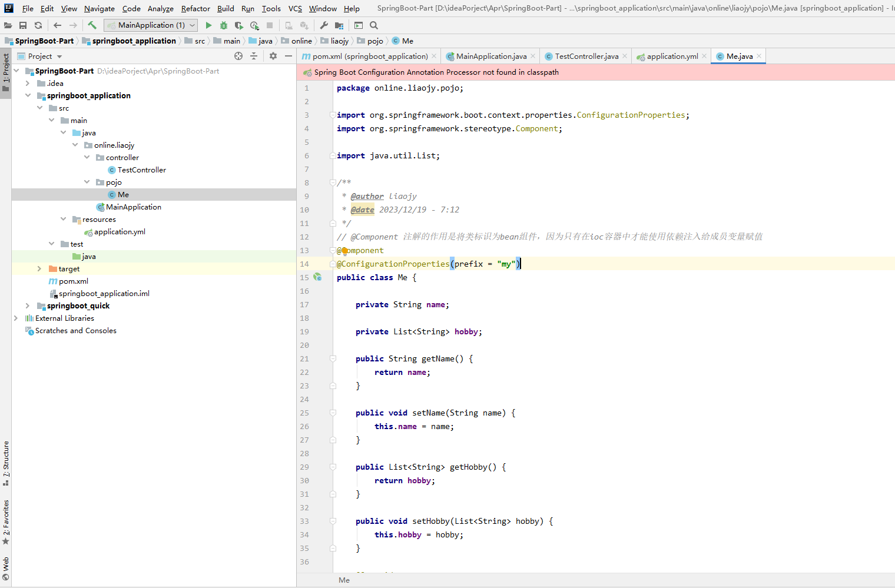Image resolution: width=895 pixels, height=588 pixels.
Task: Run MainApplication with the green play icon
Action: tap(208, 25)
